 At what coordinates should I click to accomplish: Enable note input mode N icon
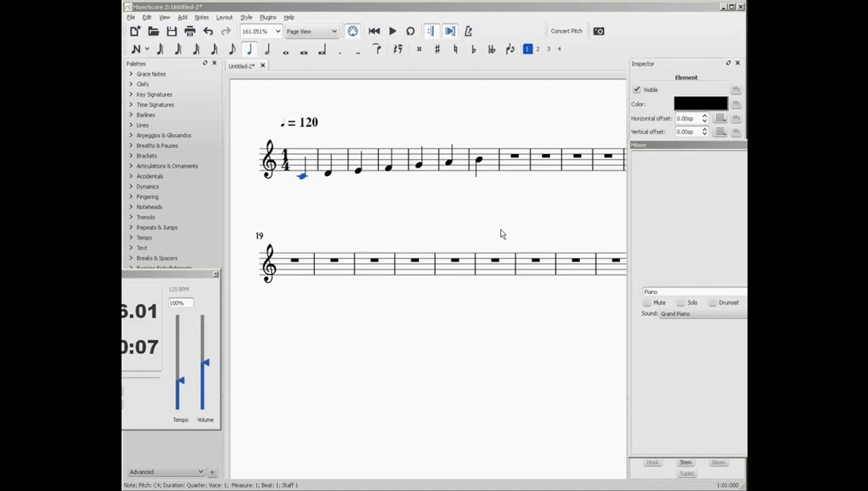[x=135, y=49]
